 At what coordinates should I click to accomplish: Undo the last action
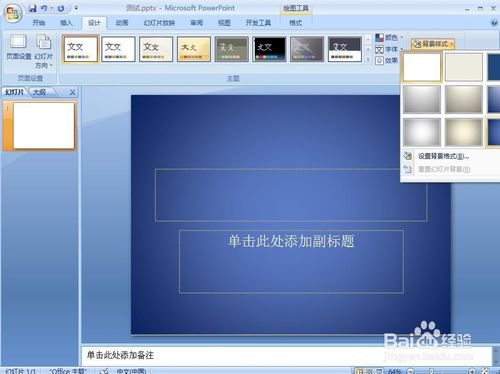coord(44,8)
